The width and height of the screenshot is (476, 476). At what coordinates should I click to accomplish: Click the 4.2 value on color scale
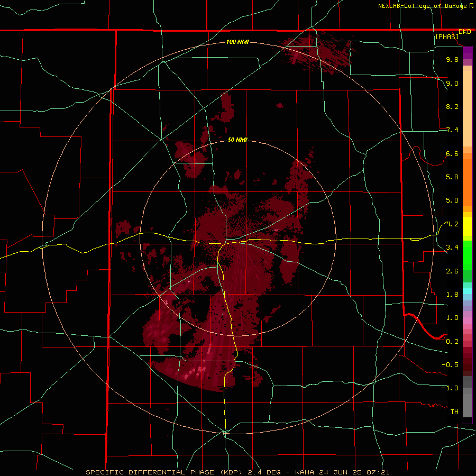[x=452, y=224]
